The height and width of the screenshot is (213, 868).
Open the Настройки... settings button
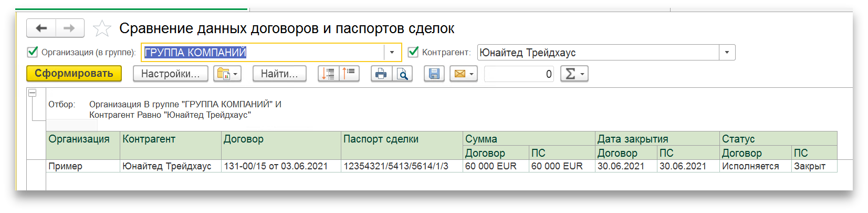tap(171, 74)
